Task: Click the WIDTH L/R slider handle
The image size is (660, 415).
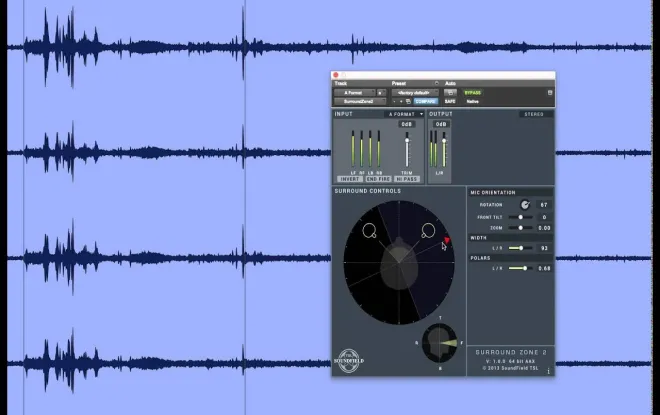Action: click(x=521, y=248)
